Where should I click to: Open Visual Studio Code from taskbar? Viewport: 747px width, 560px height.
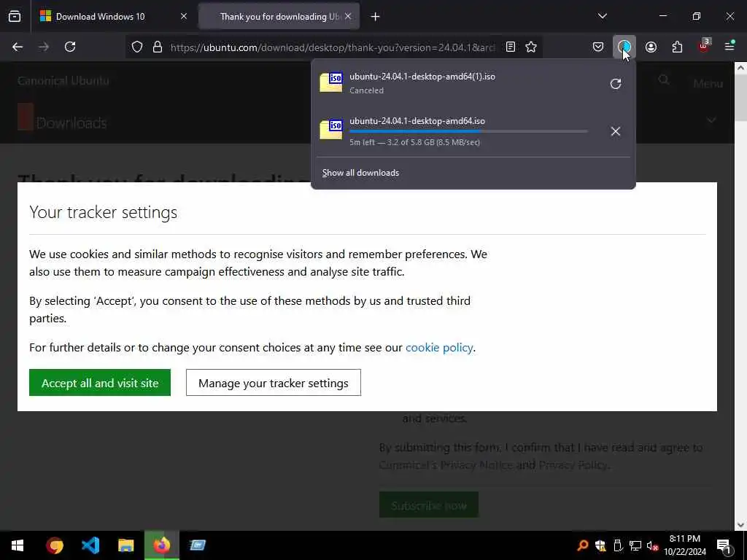(90, 545)
